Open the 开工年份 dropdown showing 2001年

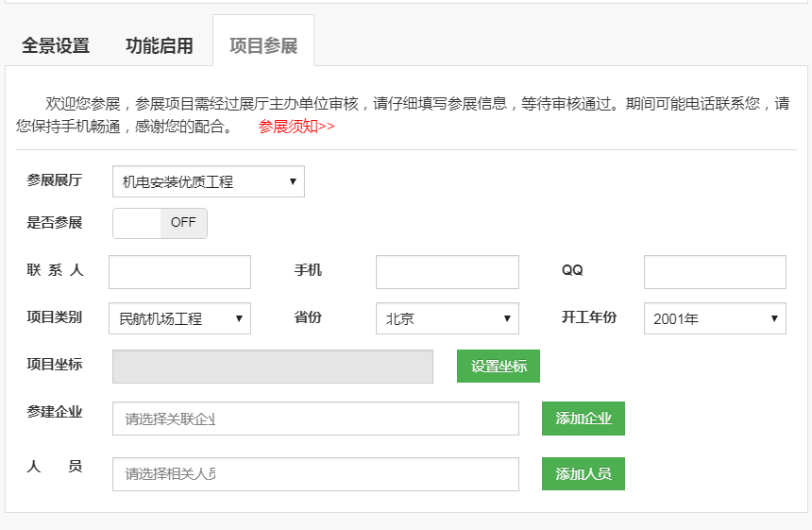pos(715,318)
